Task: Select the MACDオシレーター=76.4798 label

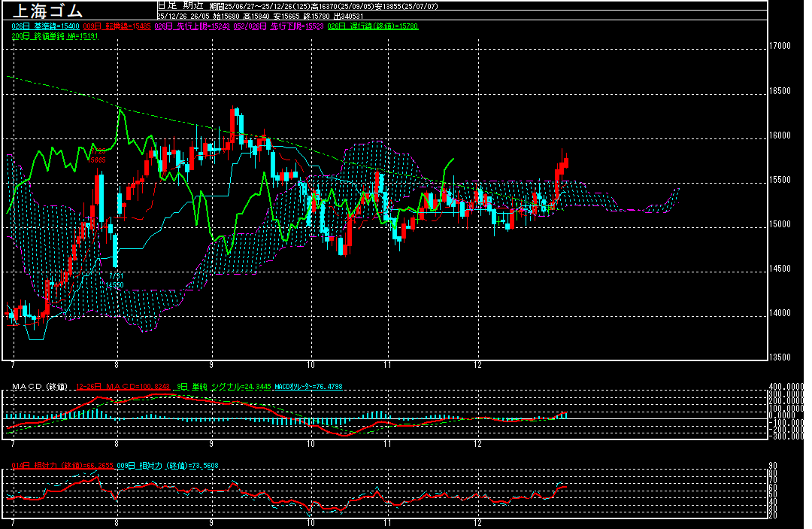Action: point(308,387)
